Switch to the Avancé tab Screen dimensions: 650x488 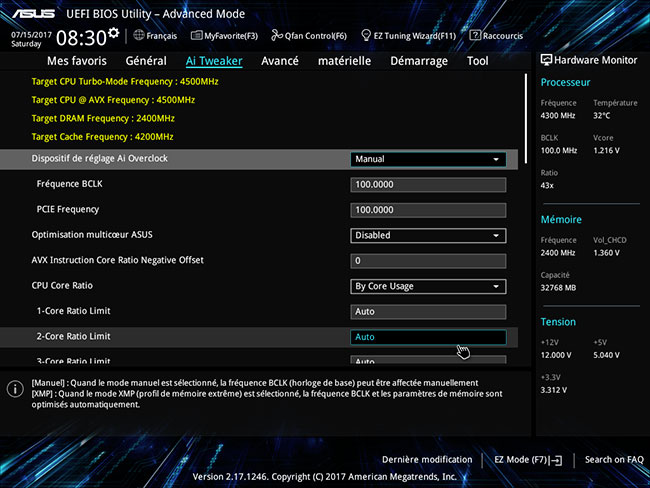pyautogui.click(x=280, y=61)
